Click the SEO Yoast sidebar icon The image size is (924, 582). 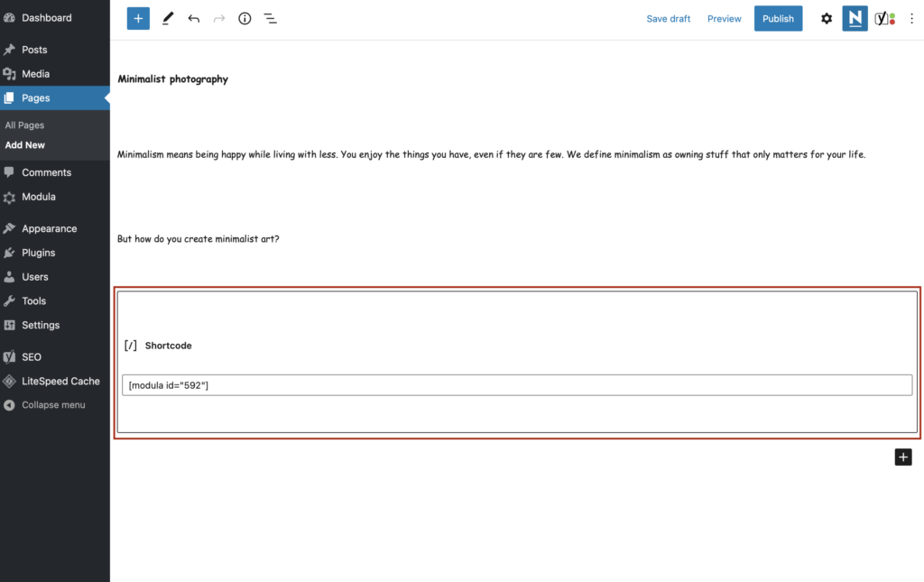click(x=9, y=357)
